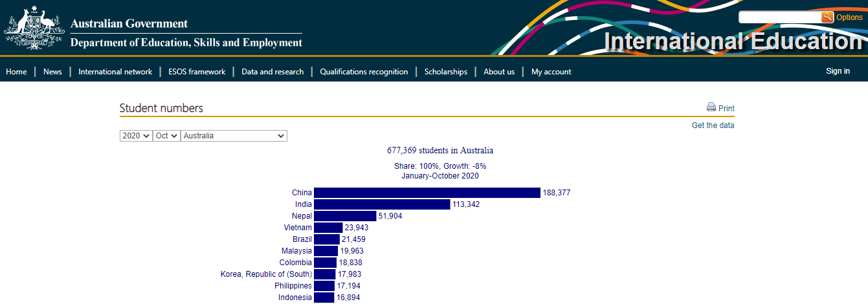
Task: Expand the Australia region dropdown
Action: pyautogui.click(x=234, y=136)
